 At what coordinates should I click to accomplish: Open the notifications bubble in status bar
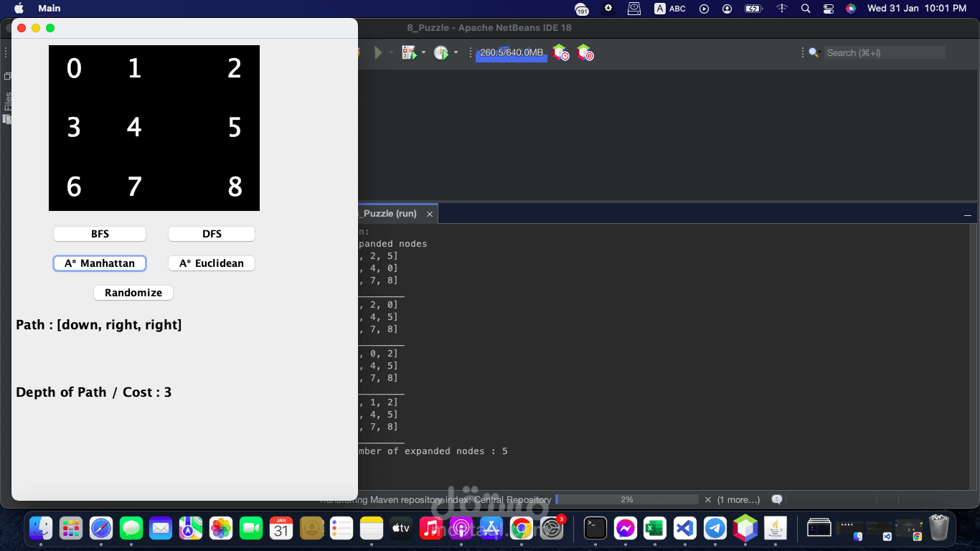(776, 499)
